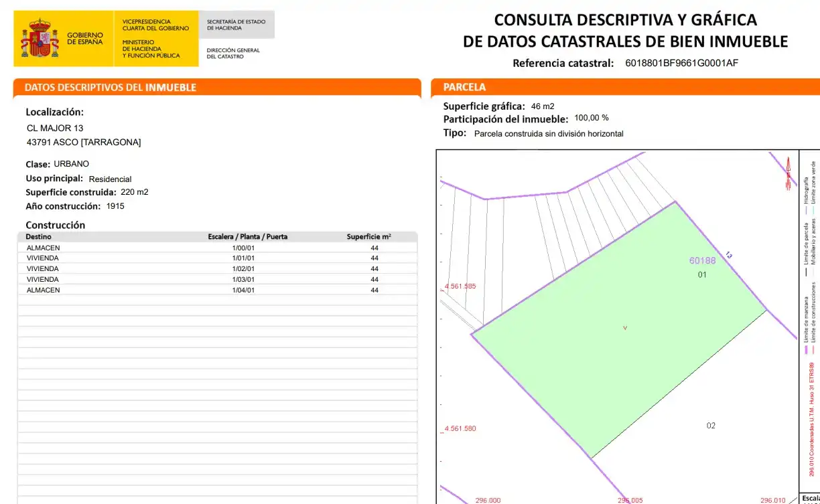Click the title line 'CONSULTA DESCRIPTIVA Y GRÁFICA'

pyautogui.click(x=625, y=19)
